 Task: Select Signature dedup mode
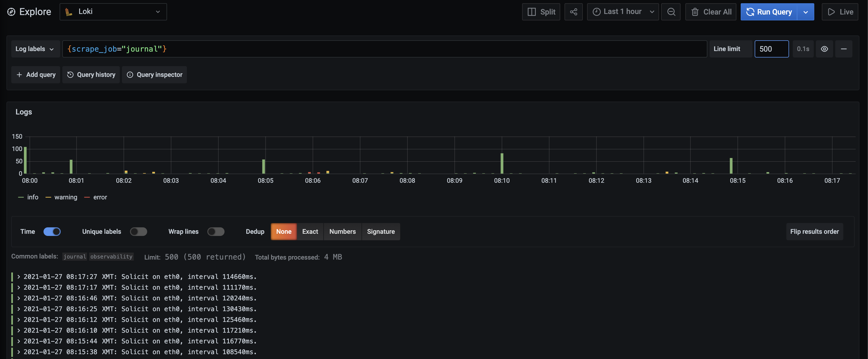coord(381,232)
